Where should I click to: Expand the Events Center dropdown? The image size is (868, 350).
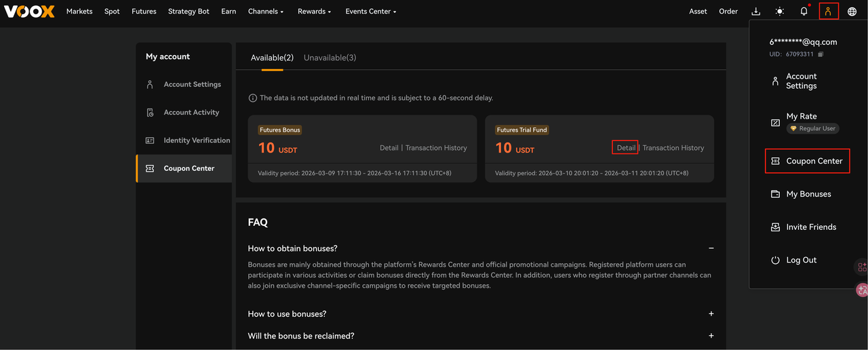[371, 12]
